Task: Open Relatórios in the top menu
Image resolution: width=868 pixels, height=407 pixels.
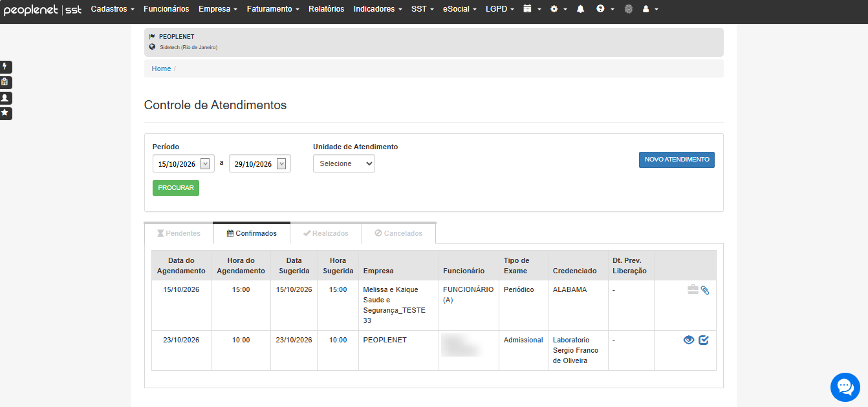Action: click(x=327, y=9)
